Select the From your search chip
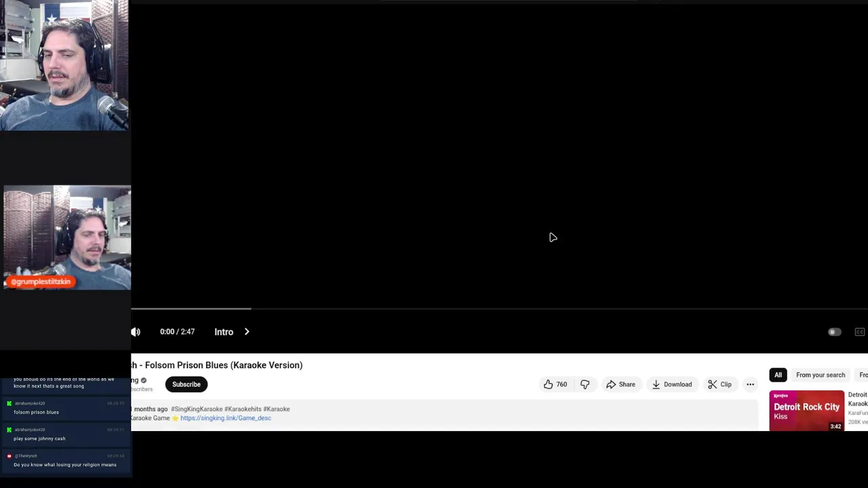Image resolution: width=868 pixels, height=488 pixels. (x=821, y=375)
